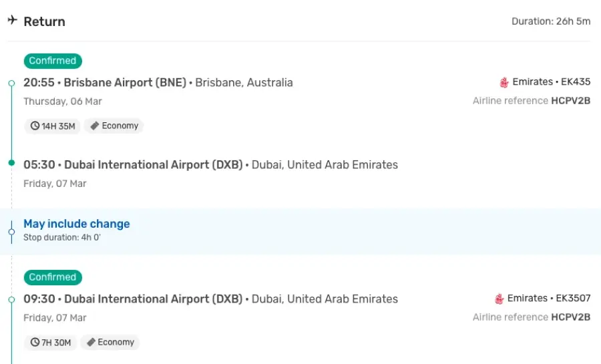601x364 pixels.
Task: Open the May include change link
Action: tap(77, 224)
